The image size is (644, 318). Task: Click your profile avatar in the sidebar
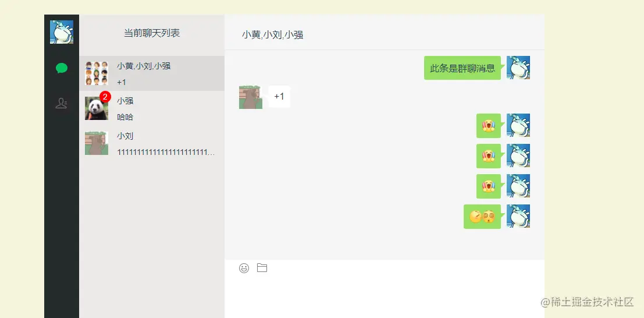62,32
